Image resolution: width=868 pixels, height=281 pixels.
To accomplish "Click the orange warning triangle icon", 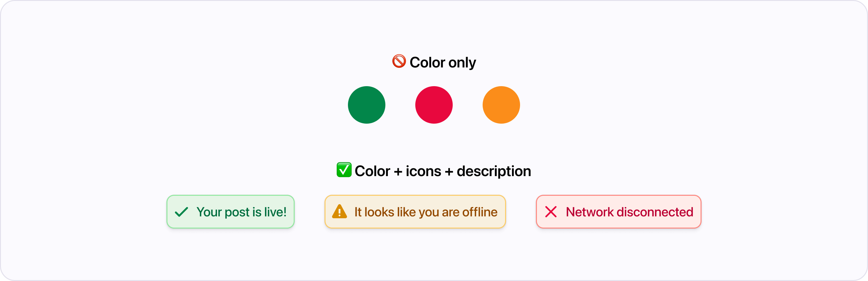I will coord(339,212).
